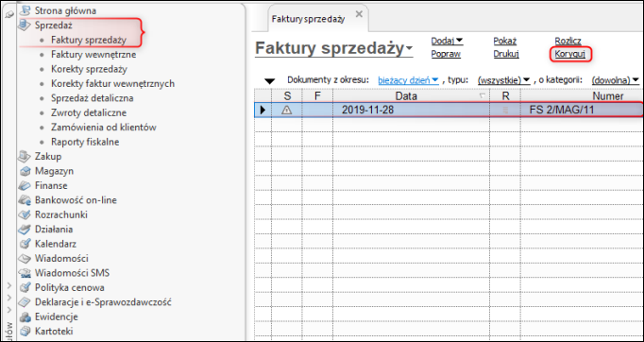Click the Rozrachunki checkmark icon
Viewport: 644px width, 342px height.
[25, 214]
